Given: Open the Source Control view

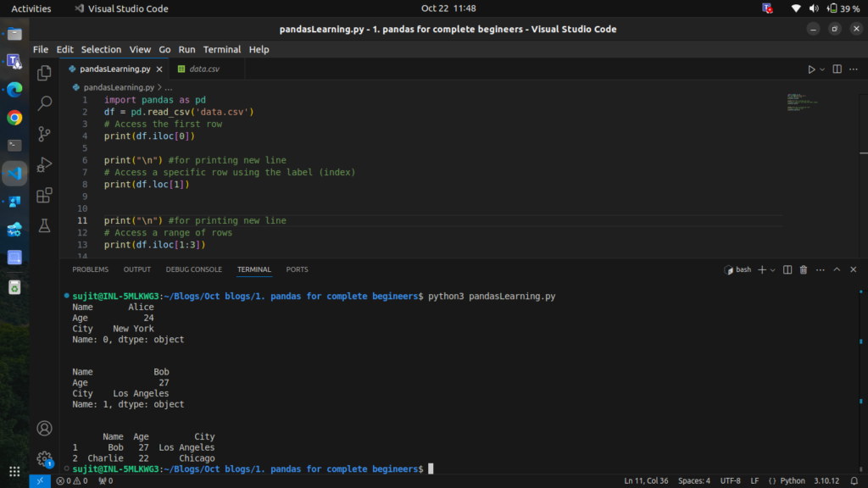Looking at the screenshot, I should tap(44, 134).
